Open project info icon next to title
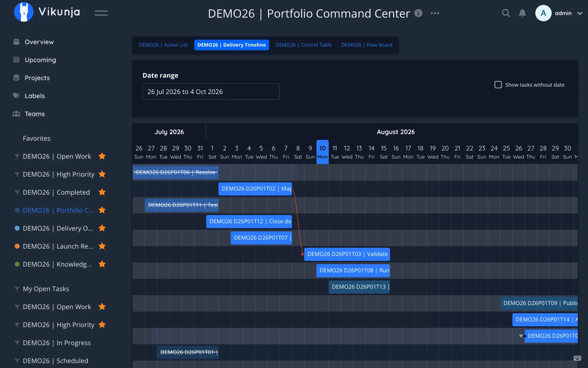 pyautogui.click(x=418, y=13)
